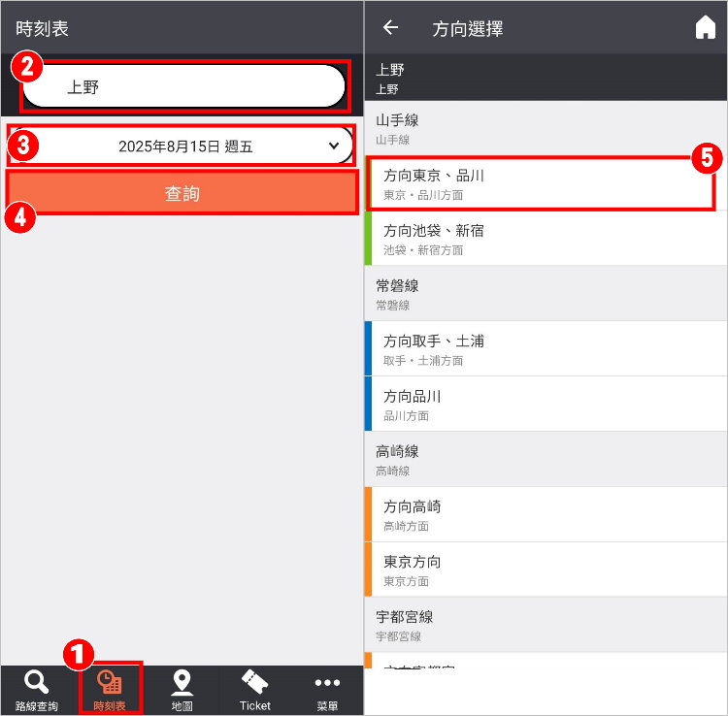
Task: Click the 方向選擇 page title
Action: click(468, 29)
